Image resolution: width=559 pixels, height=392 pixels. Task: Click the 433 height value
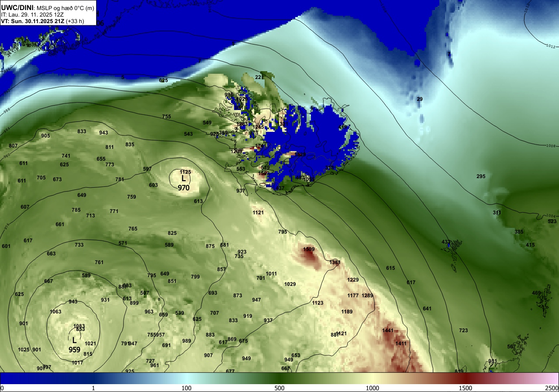click(446, 242)
